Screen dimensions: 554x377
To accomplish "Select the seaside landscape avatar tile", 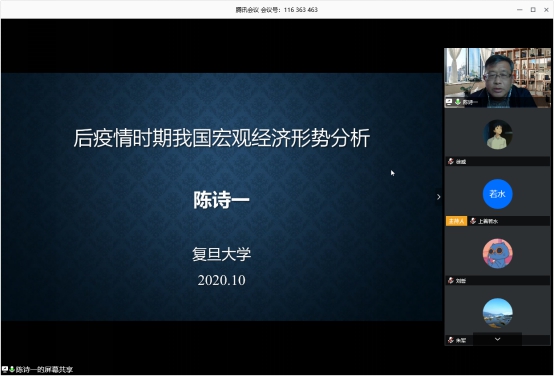I will pyautogui.click(x=497, y=313).
